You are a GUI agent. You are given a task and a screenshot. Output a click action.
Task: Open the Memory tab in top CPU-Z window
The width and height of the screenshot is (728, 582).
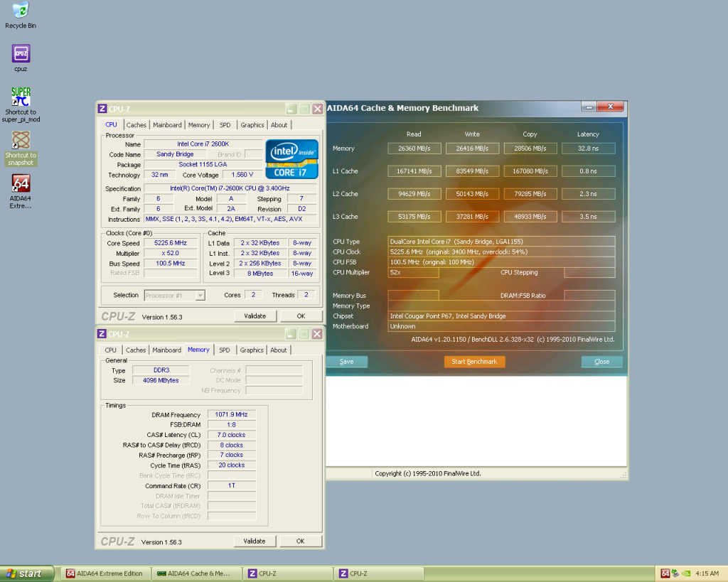point(199,125)
